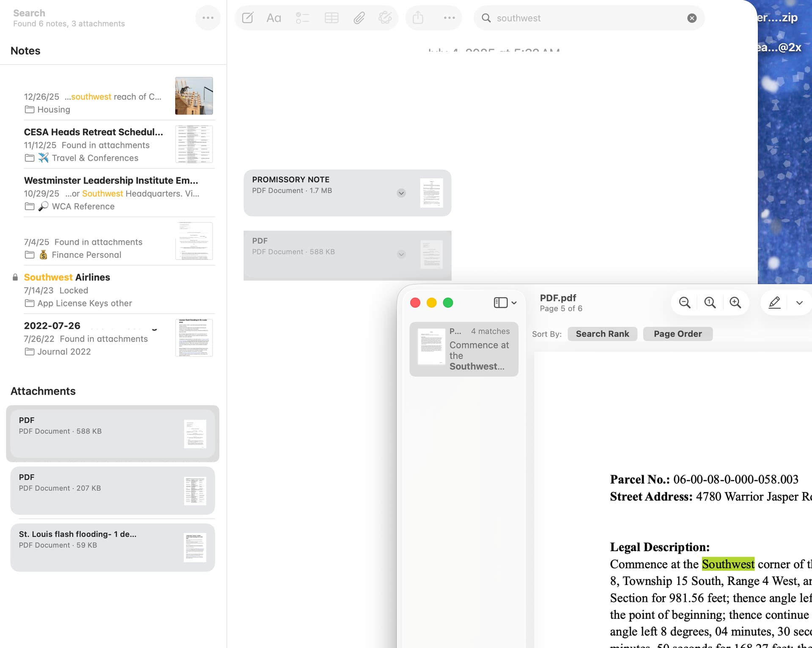The image size is (812, 648).
Task: Open the text format Aa menu
Action: pos(274,18)
